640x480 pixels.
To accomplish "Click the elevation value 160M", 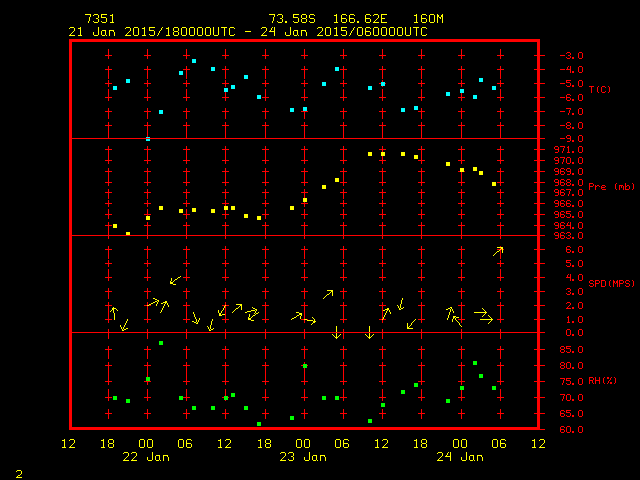I will [428, 19].
